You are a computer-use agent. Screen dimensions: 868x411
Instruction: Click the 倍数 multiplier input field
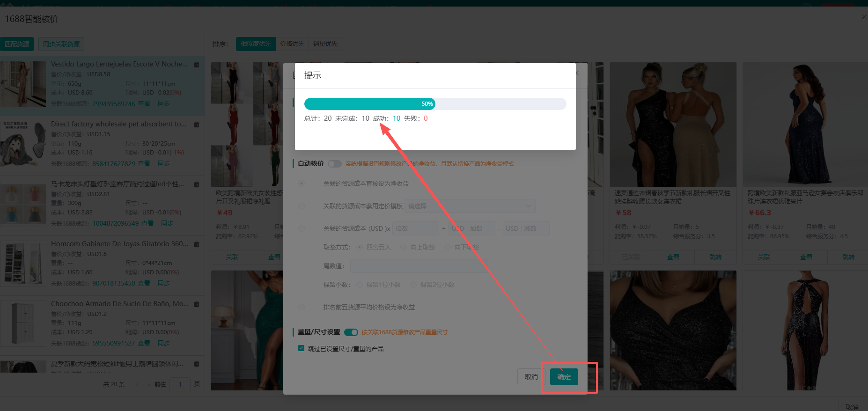[x=416, y=228]
